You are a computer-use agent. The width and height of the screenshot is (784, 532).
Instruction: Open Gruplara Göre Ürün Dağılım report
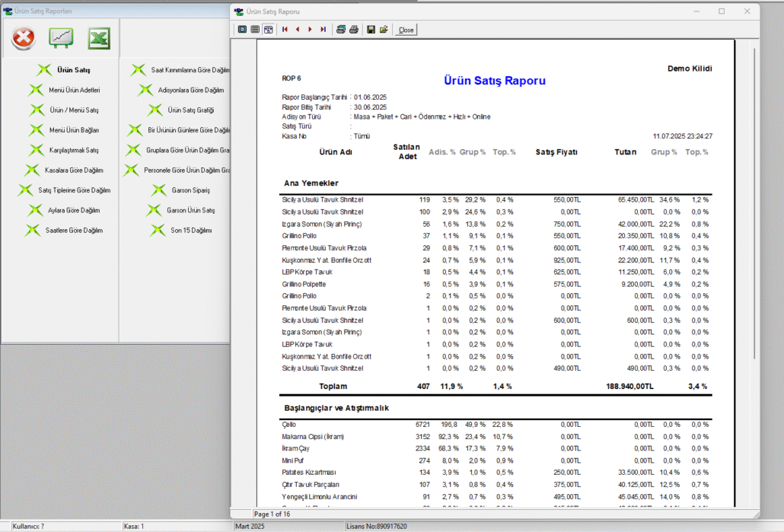coord(177,150)
